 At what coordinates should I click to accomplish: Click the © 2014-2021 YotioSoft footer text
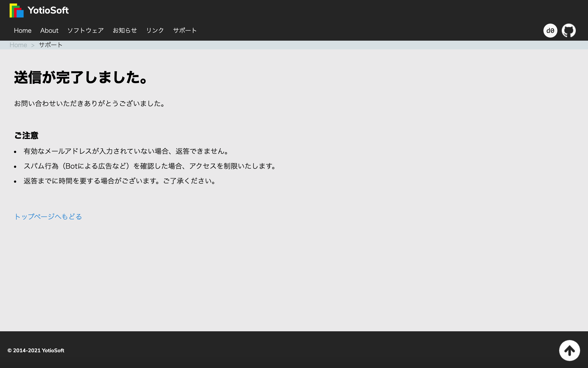coord(36,351)
